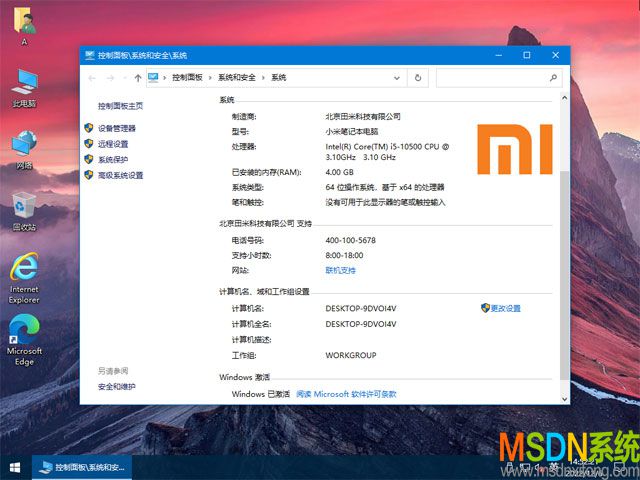This screenshot has width=640, height=480.
Task: Click the vertical scrollbar thumb
Action: [564, 275]
